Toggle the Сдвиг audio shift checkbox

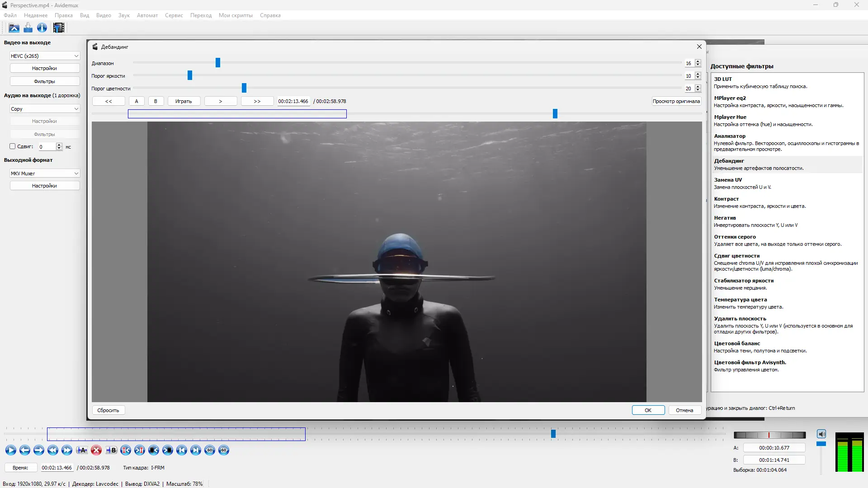[x=13, y=146]
